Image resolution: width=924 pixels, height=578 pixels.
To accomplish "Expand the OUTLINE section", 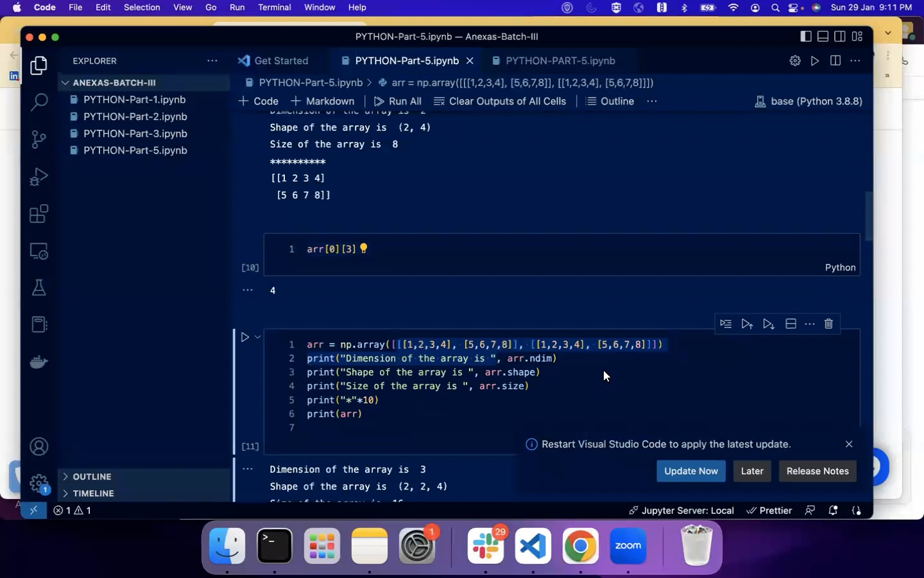I will pos(145,477).
